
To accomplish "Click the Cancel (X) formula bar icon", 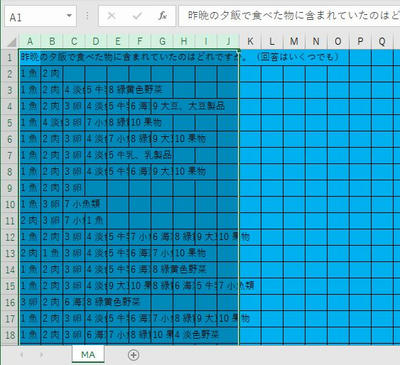I will click(112, 16).
